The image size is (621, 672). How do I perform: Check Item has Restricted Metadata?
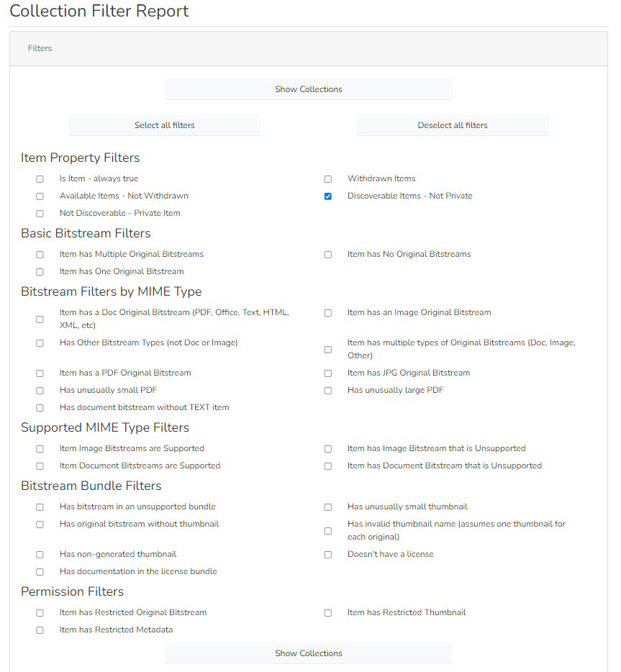click(40, 630)
